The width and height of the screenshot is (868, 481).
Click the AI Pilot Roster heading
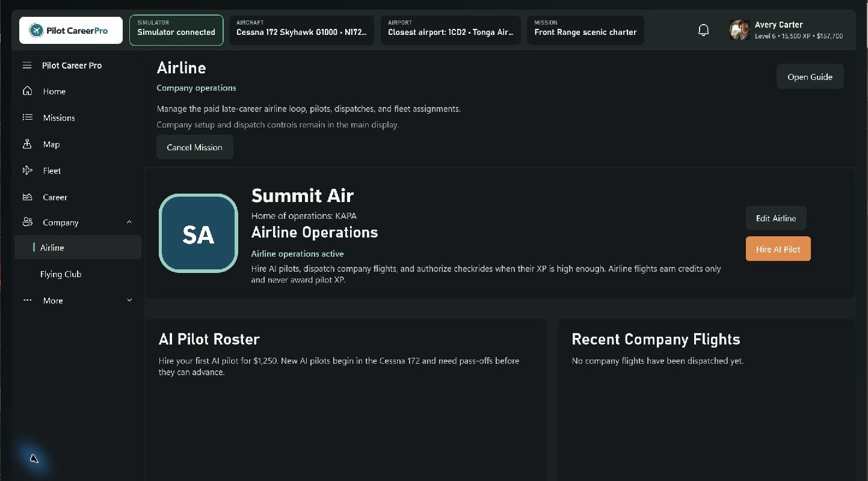click(209, 339)
